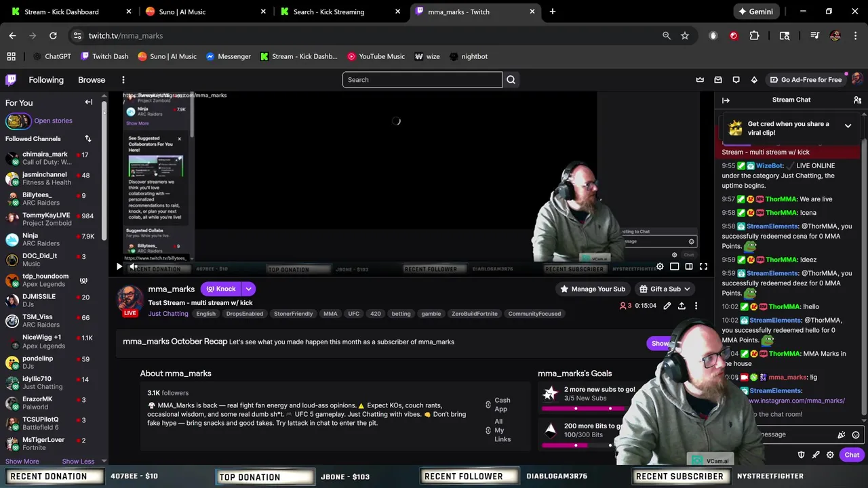868x488 pixels.
Task: Open the stream chat community users icon
Action: [x=857, y=100]
